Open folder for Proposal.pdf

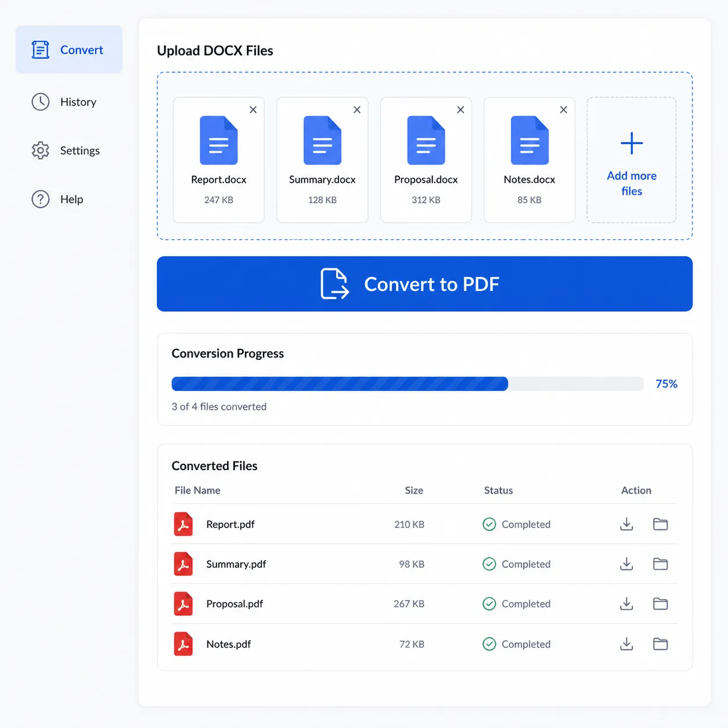click(661, 604)
